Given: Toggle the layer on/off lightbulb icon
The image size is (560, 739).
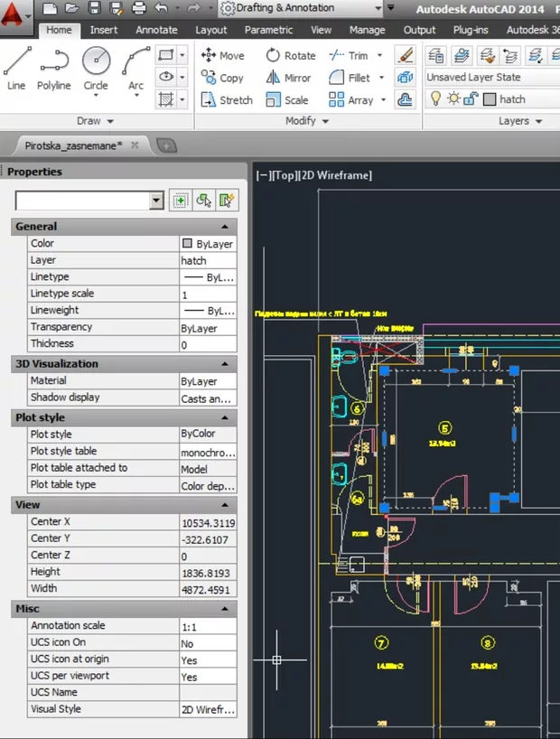Looking at the screenshot, I should coord(435,99).
